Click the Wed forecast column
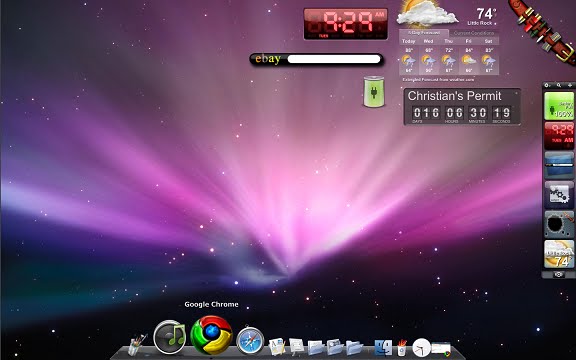Image resolution: width=576 pixels, height=360 pixels. point(428,56)
